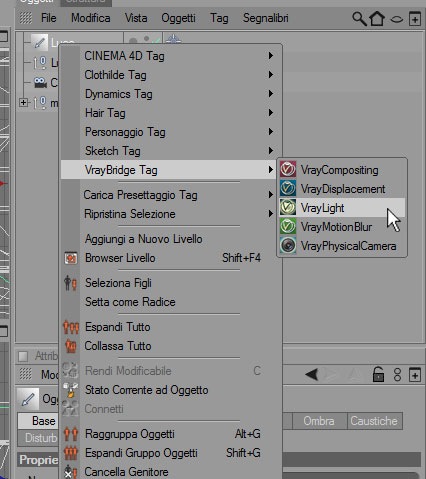Image resolution: width=426 pixels, height=479 pixels.
Task: Switch to the Ombra tab
Action: [x=319, y=421]
